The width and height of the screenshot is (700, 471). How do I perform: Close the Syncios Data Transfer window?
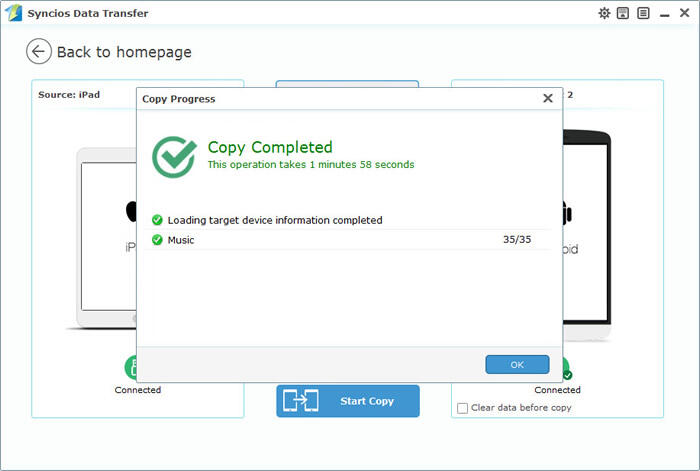click(685, 13)
